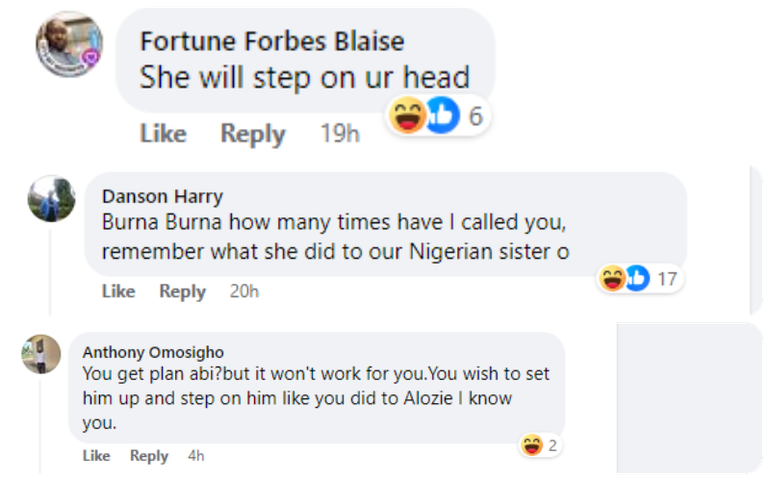The height and width of the screenshot is (481, 770).
Task: Click the laughing emoji on Anthony's comment
Action: click(x=532, y=445)
